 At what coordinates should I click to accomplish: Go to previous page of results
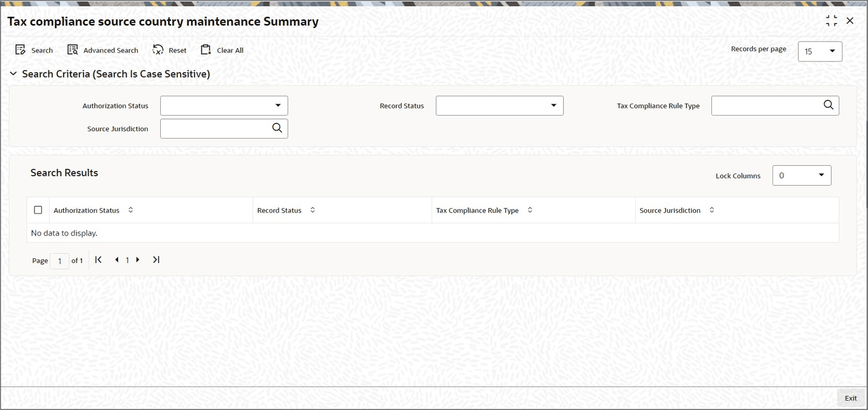[x=117, y=259]
